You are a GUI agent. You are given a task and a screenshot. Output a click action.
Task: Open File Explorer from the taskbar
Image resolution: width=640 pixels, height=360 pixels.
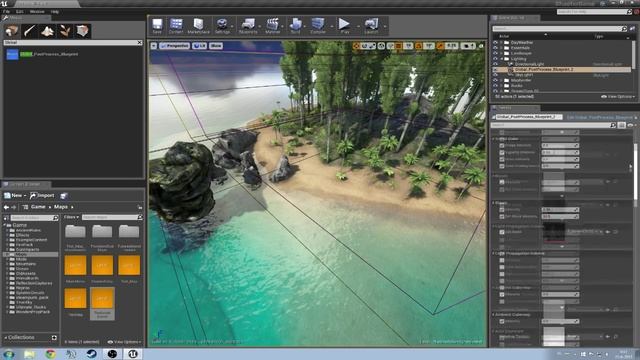[29, 354]
